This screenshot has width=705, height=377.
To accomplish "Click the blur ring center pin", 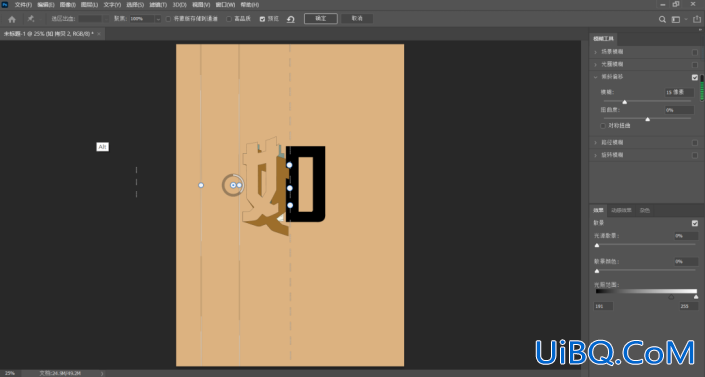I will coord(233,185).
